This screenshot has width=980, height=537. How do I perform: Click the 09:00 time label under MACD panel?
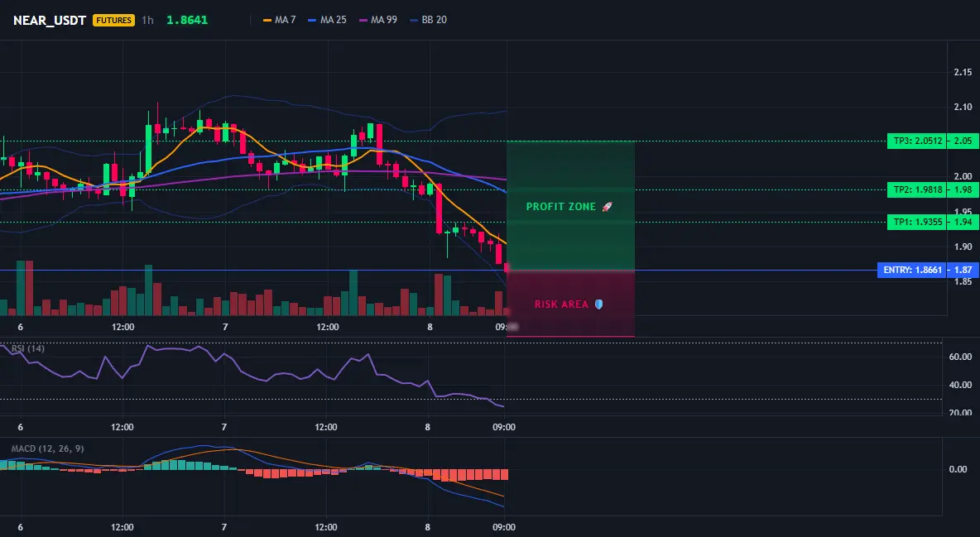pos(504,527)
